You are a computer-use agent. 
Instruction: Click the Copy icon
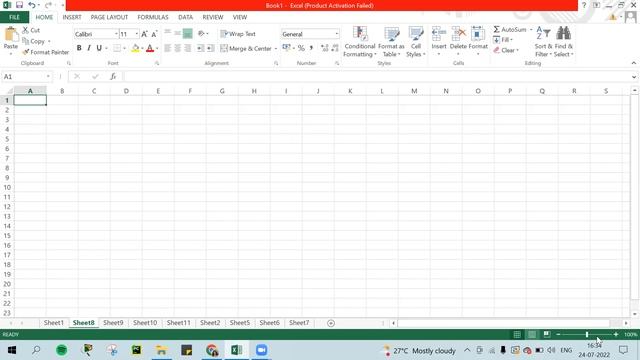pos(26,41)
